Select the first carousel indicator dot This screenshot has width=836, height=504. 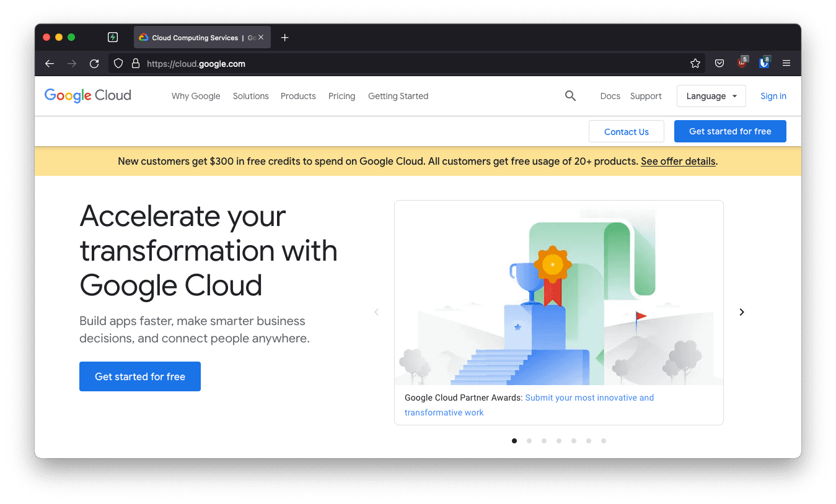pos(514,440)
